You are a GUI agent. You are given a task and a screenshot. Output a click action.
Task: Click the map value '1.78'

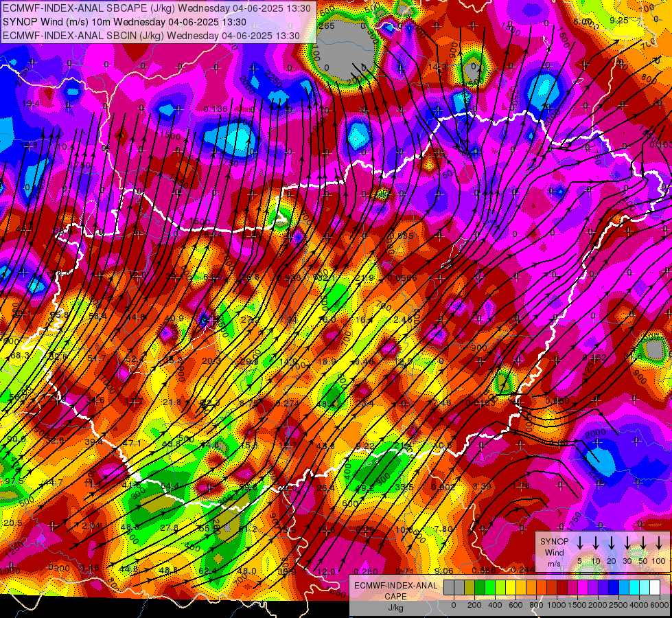[x=521, y=486]
